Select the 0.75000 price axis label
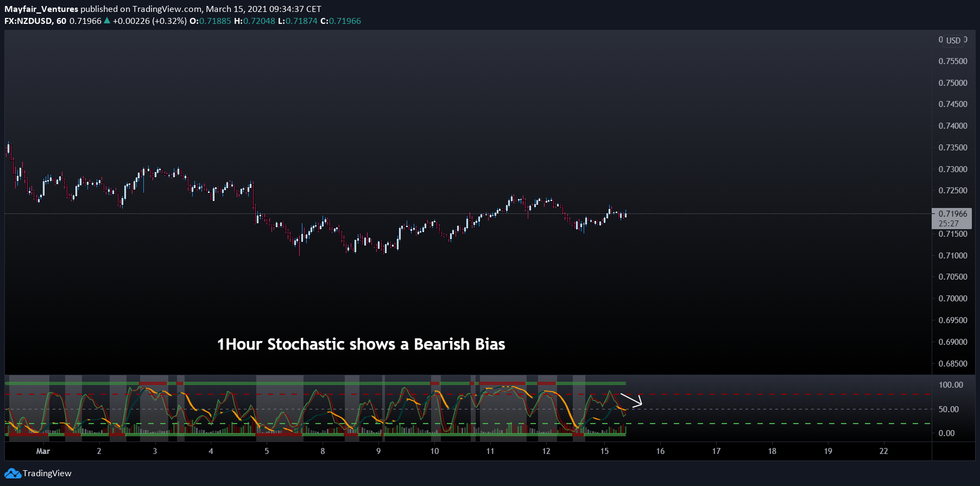This screenshot has width=980, height=486. tap(953, 83)
